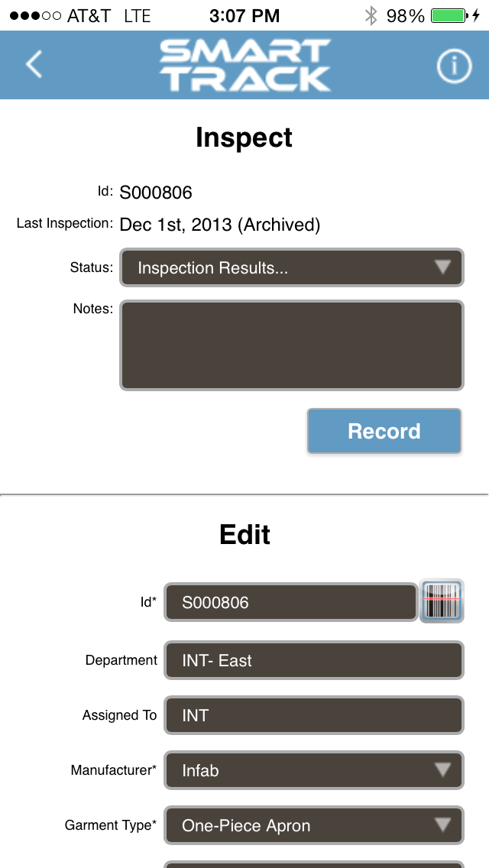This screenshot has width=489, height=868.
Task: Tap the Manufacturer dropdown arrow
Action: pos(442,769)
